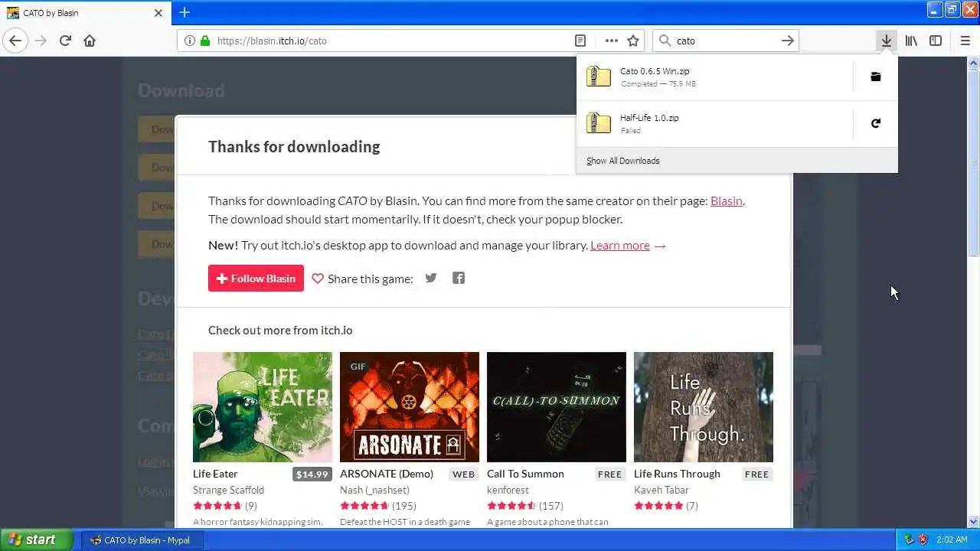This screenshot has width=980, height=551.
Task: Click the $14.99 price tag
Action: 312,474
